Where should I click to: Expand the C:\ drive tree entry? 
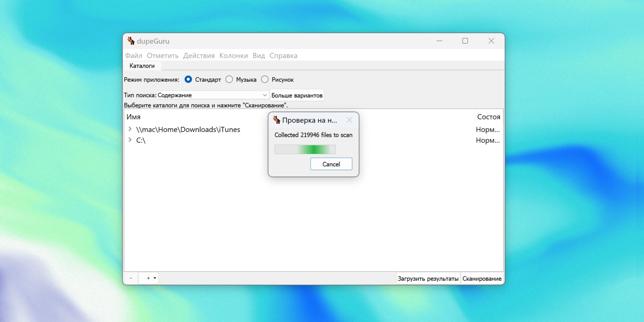pyautogui.click(x=130, y=140)
